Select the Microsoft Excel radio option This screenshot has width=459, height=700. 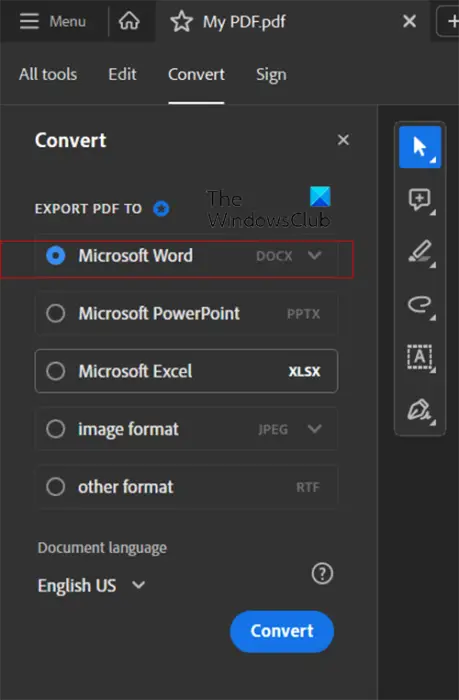pyautogui.click(x=56, y=371)
